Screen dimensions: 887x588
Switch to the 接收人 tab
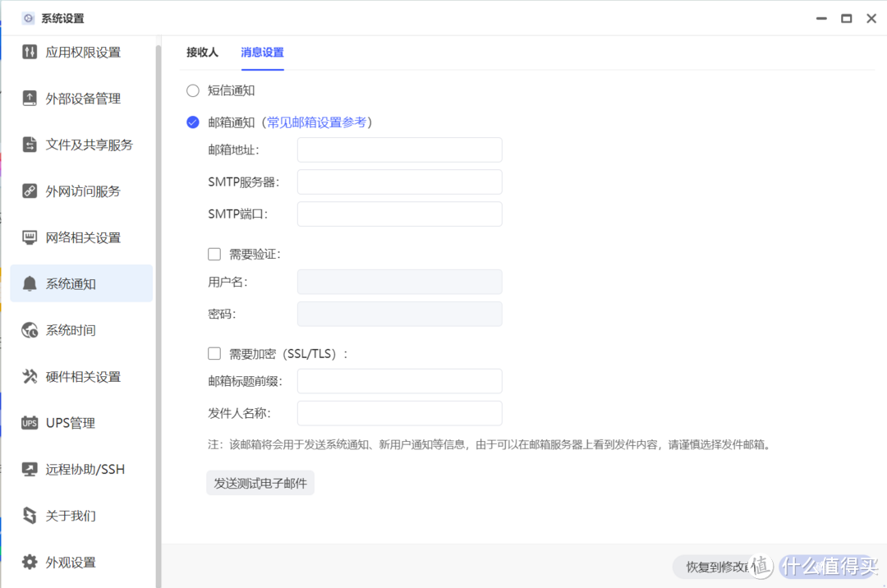tap(202, 52)
